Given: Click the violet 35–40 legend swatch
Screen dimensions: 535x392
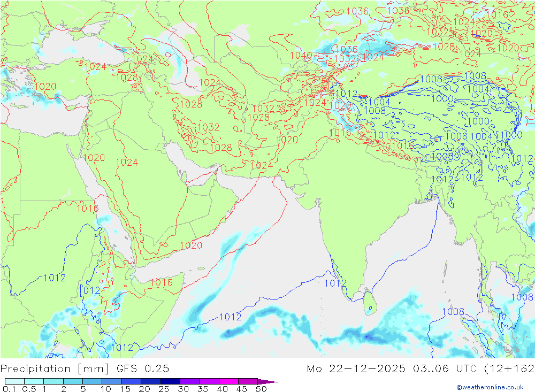Looking at the screenshot, I should (x=209, y=381).
